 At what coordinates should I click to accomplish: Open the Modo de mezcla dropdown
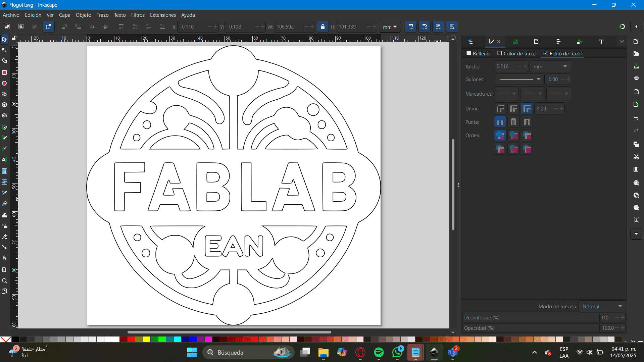[602, 307]
